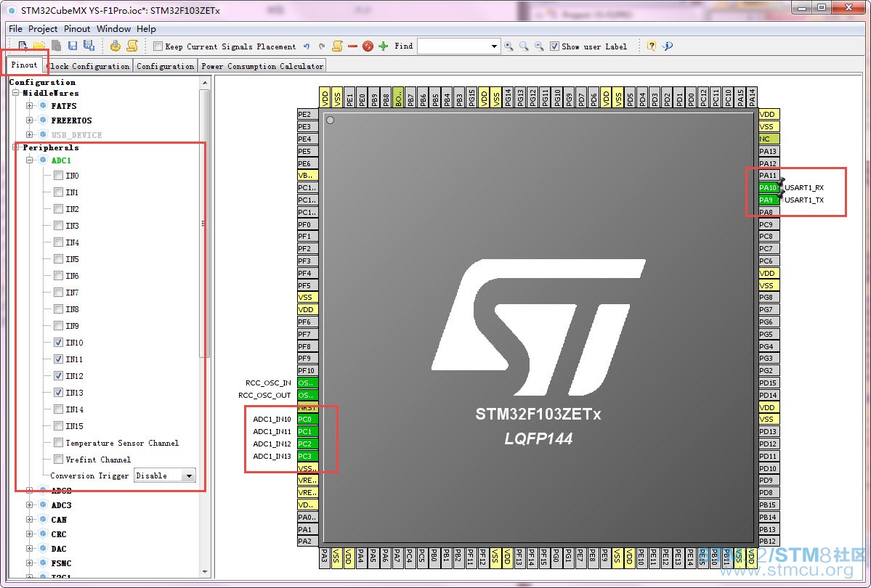Screen dimensions: 871x588
Task: Enable the Temperature Sensor Channel checkbox
Action: (58, 443)
